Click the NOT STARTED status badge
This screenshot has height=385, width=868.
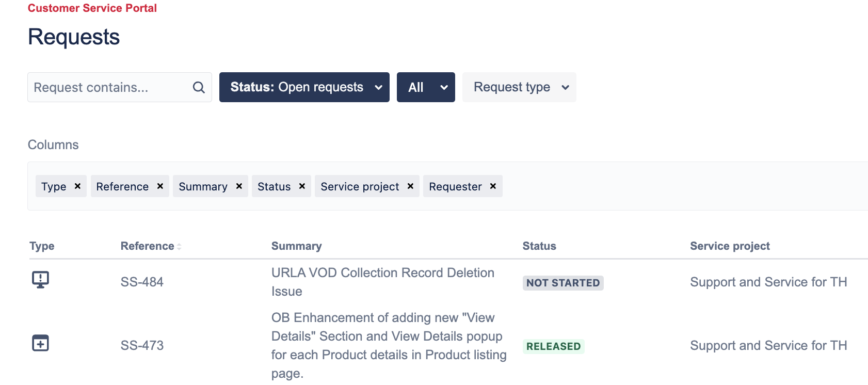[563, 283]
